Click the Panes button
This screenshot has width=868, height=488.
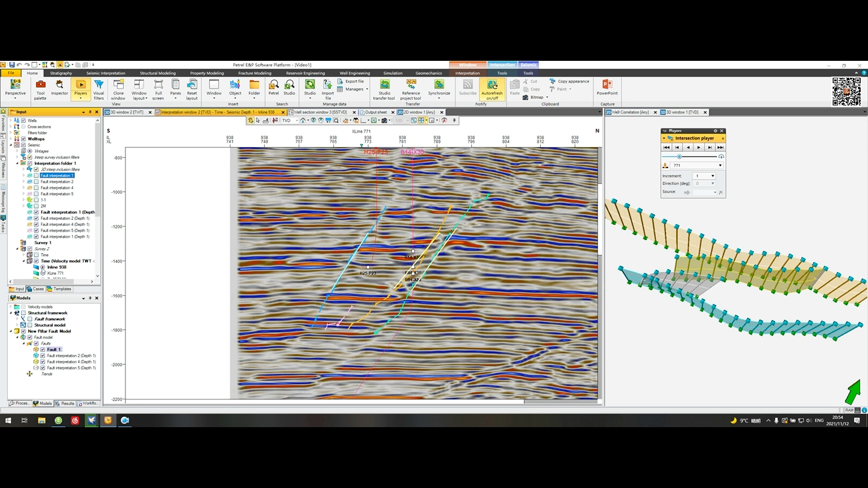175,89
